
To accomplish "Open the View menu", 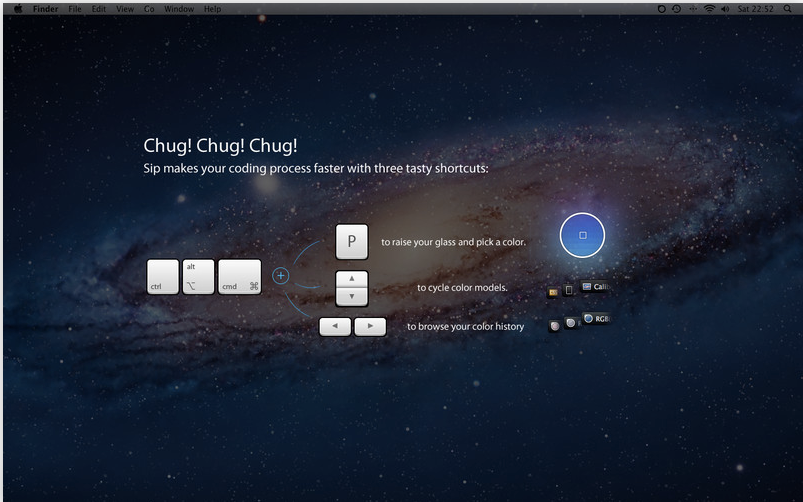I will [124, 9].
